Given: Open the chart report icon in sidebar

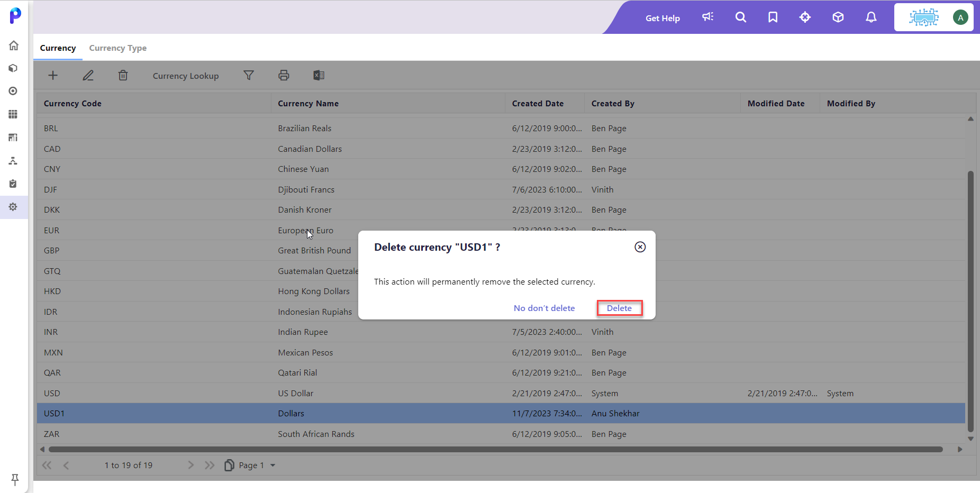Looking at the screenshot, I should click(13, 138).
